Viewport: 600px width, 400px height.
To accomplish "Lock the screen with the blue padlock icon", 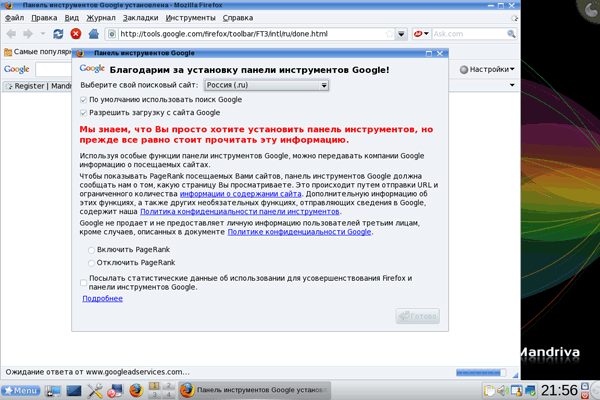I will tap(585, 385).
